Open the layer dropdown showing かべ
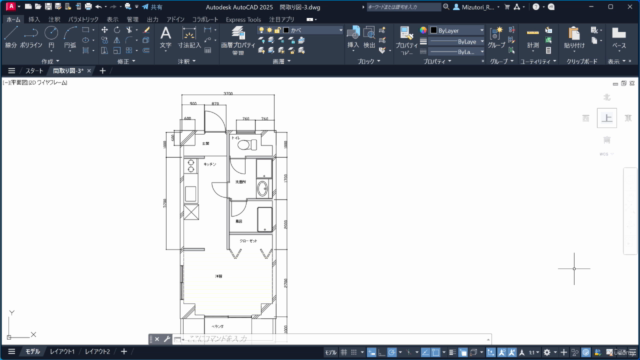640x360 pixels. coord(300,30)
